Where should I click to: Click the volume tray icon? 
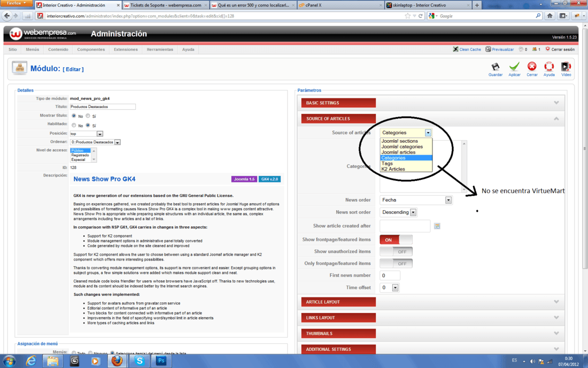(x=532, y=361)
